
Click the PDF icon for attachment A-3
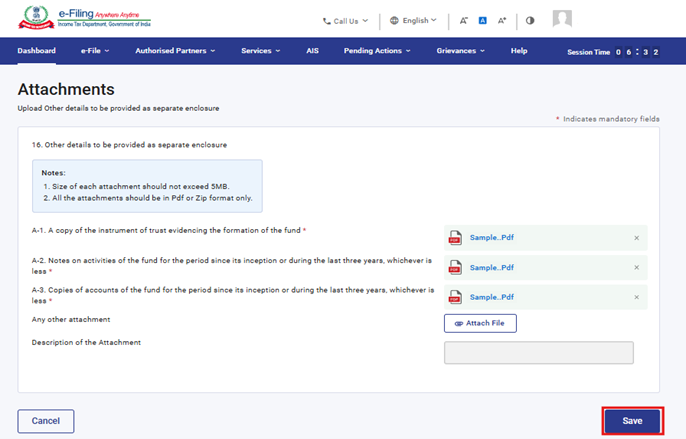coord(455,298)
